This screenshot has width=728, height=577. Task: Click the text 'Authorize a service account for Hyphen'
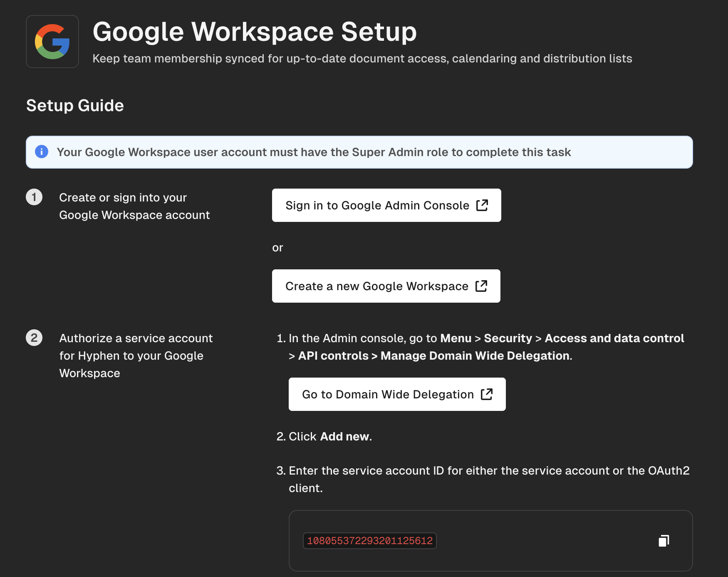[x=136, y=356]
